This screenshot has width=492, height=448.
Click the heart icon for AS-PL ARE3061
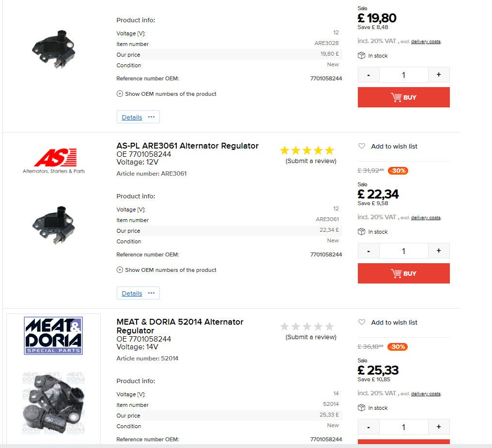(362, 146)
